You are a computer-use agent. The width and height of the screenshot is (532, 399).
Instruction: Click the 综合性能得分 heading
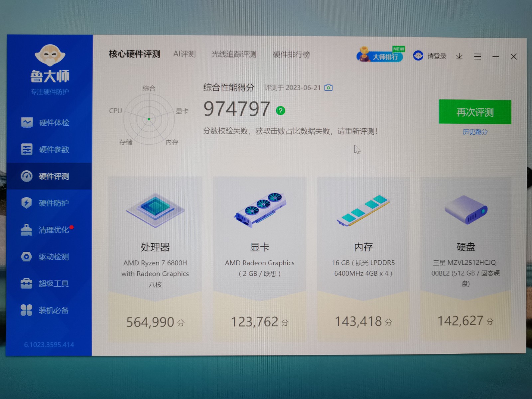pyautogui.click(x=229, y=87)
